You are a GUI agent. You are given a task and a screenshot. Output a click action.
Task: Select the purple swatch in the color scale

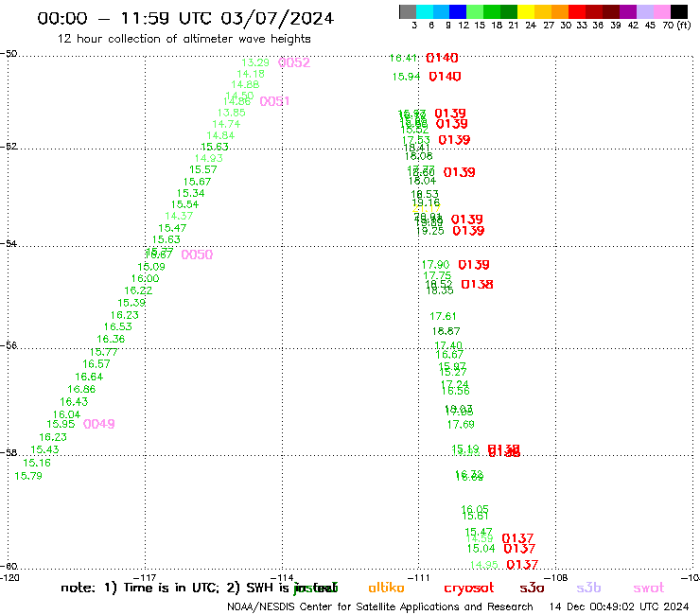coord(628,11)
